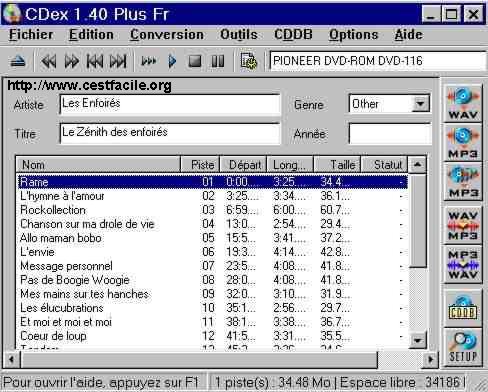The image size is (488, 392).
Task: Open the Options menu
Action: click(353, 35)
